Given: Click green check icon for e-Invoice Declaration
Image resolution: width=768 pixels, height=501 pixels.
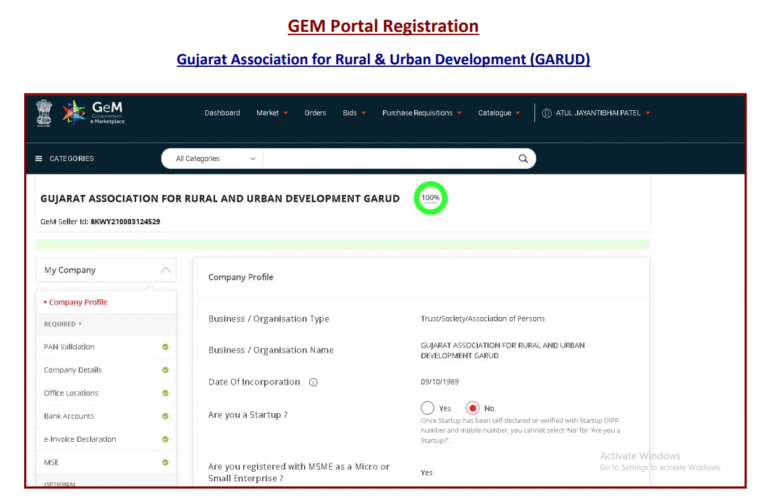Looking at the screenshot, I should 166,439.
